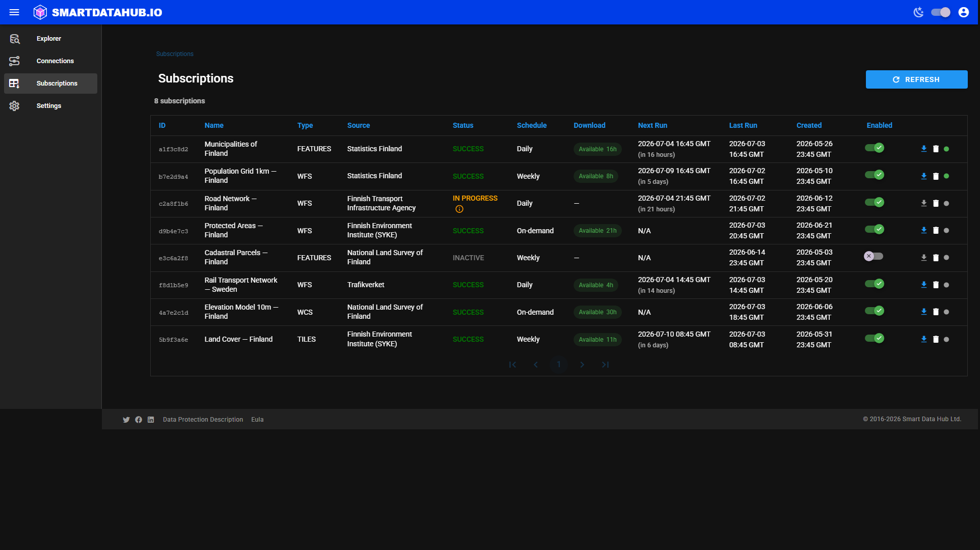
Task: Download the Rail Transport Network Sweden data
Action: (924, 285)
